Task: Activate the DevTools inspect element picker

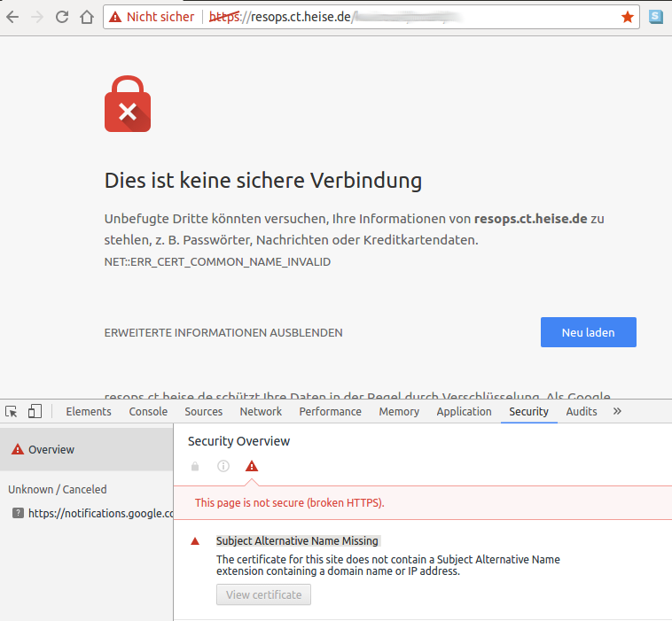Action: (x=12, y=412)
